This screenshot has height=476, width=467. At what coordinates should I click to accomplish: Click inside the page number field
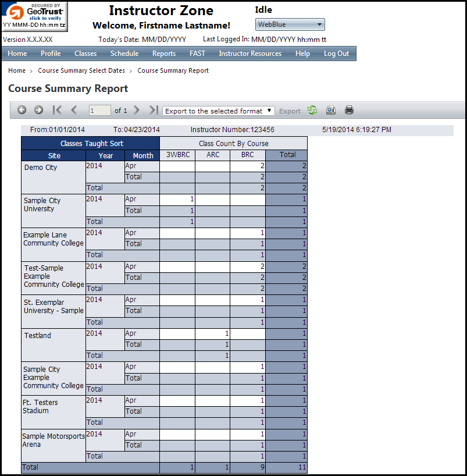(99, 110)
